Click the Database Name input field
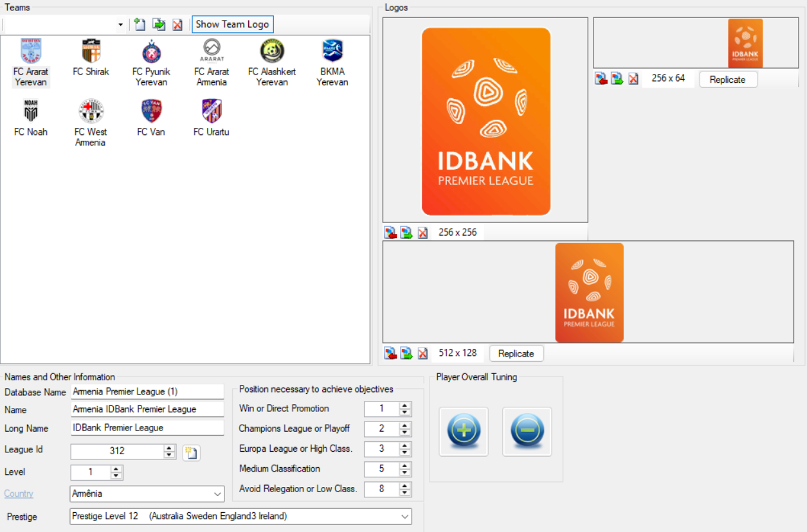 click(x=147, y=391)
